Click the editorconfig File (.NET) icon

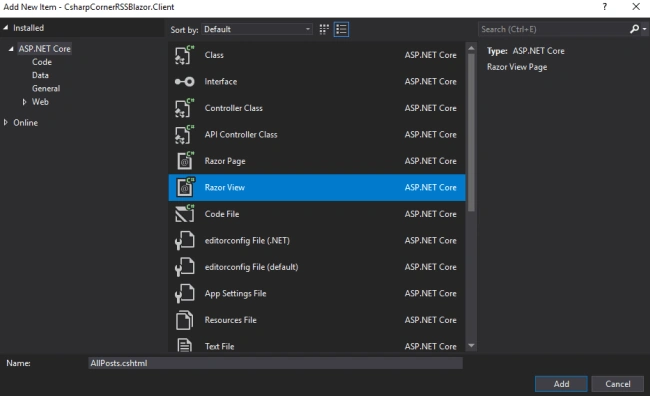click(x=184, y=241)
